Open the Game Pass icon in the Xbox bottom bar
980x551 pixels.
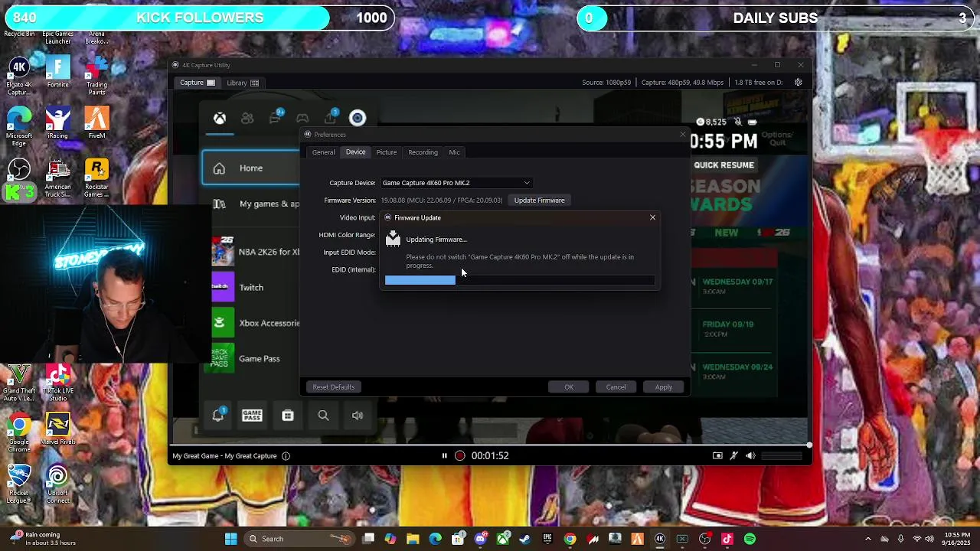tap(252, 416)
